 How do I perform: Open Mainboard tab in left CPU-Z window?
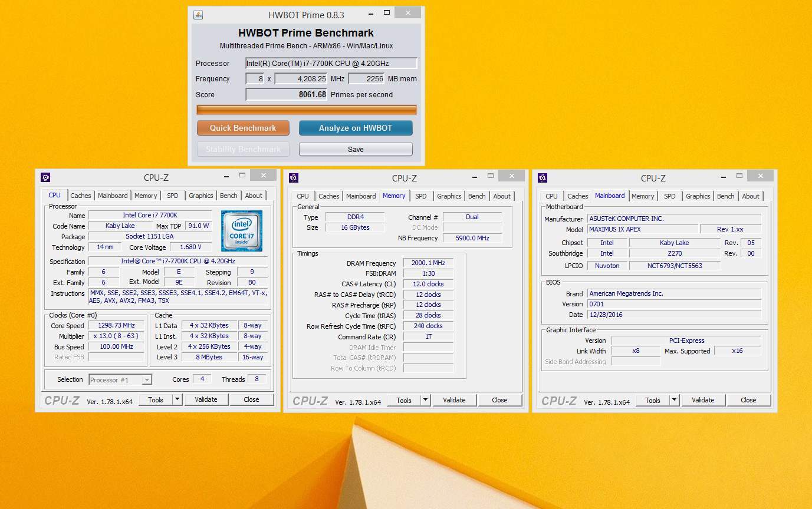click(x=113, y=196)
